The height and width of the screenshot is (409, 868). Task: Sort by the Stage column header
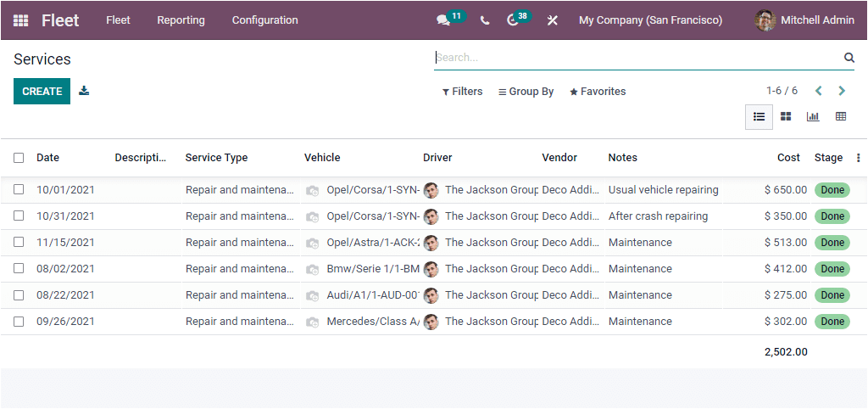tap(828, 158)
